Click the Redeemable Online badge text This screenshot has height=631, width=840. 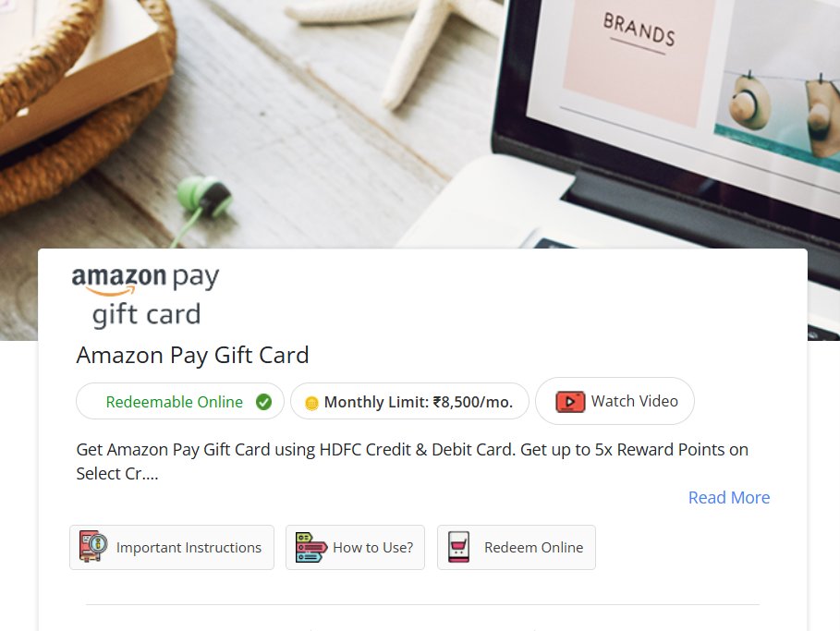tap(174, 402)
